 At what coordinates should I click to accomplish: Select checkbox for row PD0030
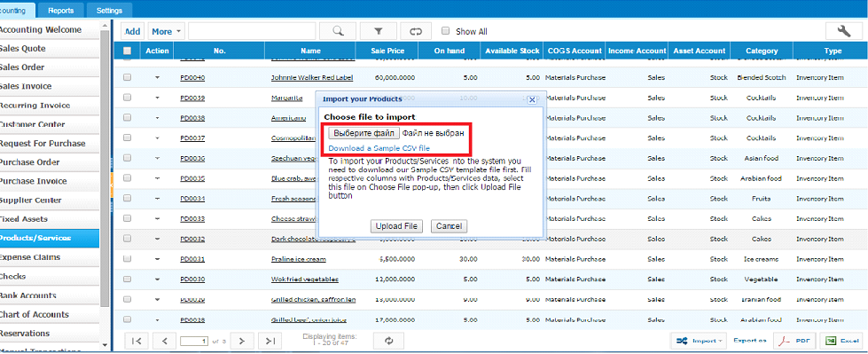pos(128,279)
